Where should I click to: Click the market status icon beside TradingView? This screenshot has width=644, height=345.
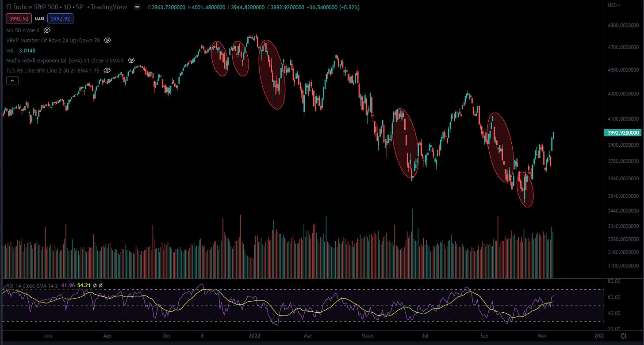pyautogui.click(x=138, y=7)
